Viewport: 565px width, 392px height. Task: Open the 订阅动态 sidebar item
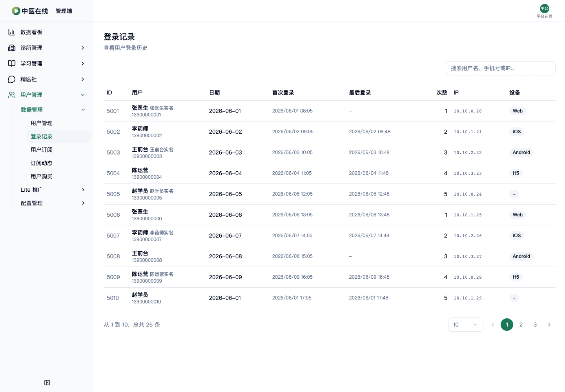[x=58, y=163]
